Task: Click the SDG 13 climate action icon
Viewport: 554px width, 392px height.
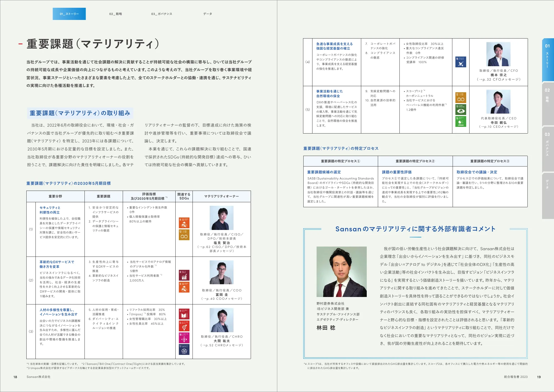Action: coord(461,109)
